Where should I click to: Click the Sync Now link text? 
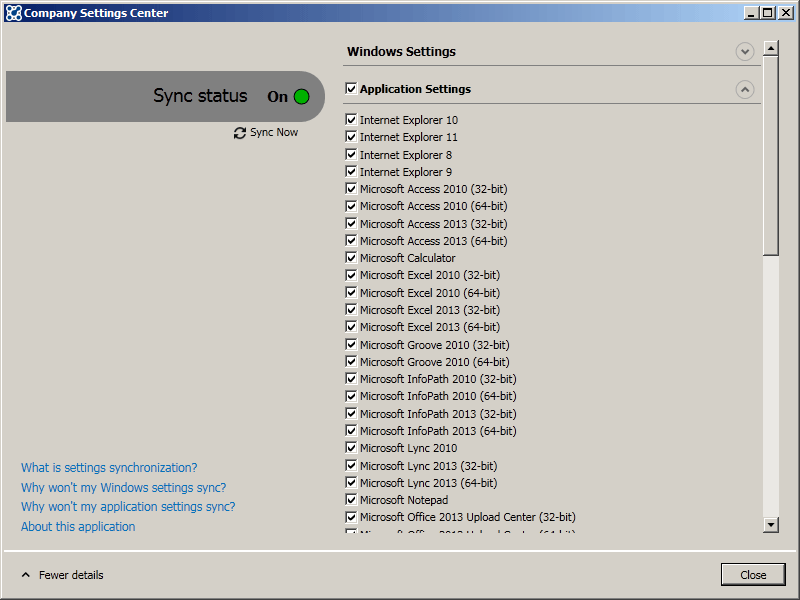274,133
